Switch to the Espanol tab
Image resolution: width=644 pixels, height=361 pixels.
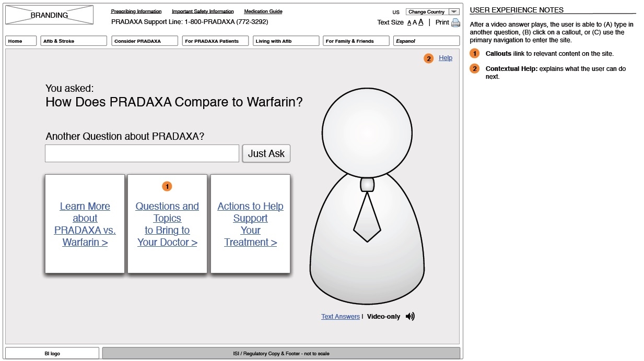(427, 41)
